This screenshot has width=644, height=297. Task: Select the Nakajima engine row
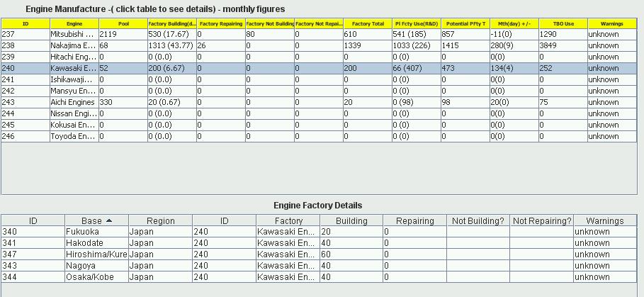click(74, 45)
